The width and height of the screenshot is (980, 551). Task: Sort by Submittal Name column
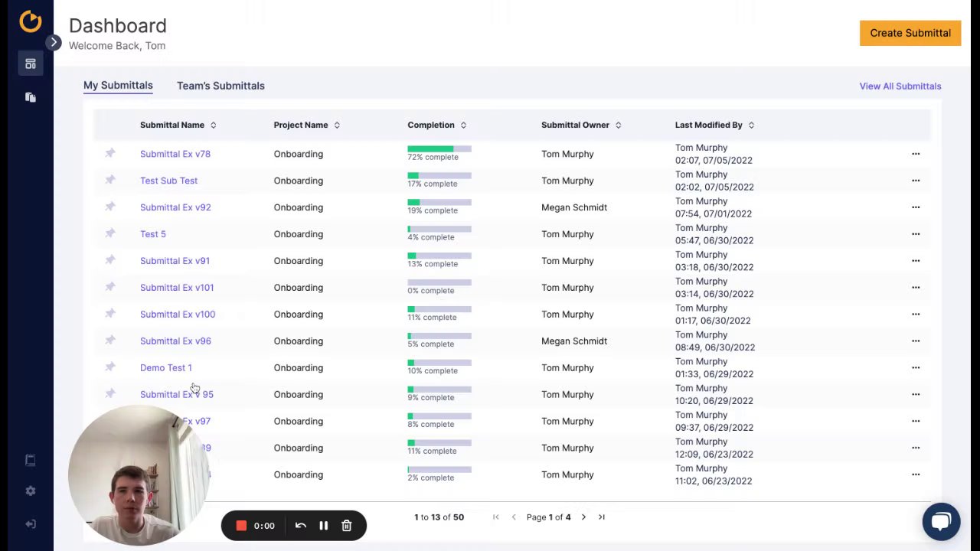click(214, 125)
